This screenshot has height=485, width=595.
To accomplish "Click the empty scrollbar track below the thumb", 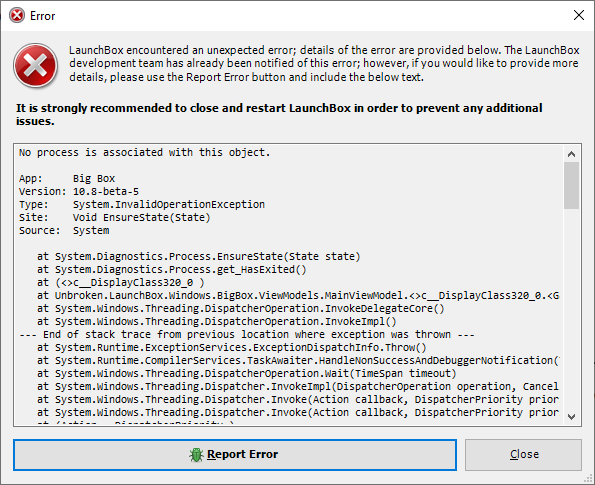I will pyautogui.click(x=571, y=309).
